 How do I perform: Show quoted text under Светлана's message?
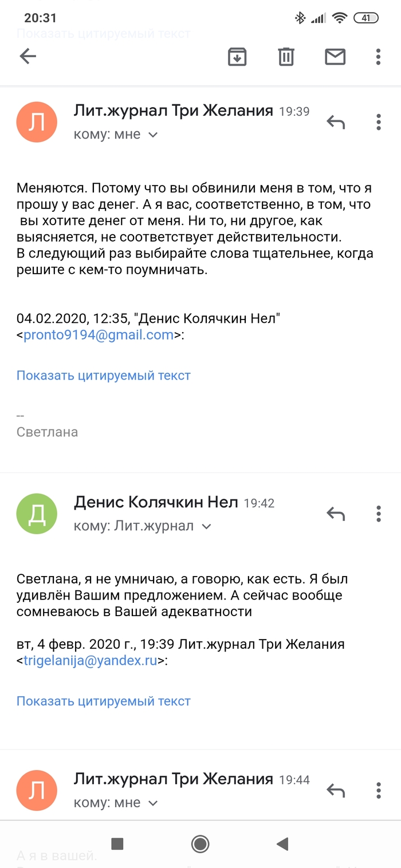[x=103, y=376]
